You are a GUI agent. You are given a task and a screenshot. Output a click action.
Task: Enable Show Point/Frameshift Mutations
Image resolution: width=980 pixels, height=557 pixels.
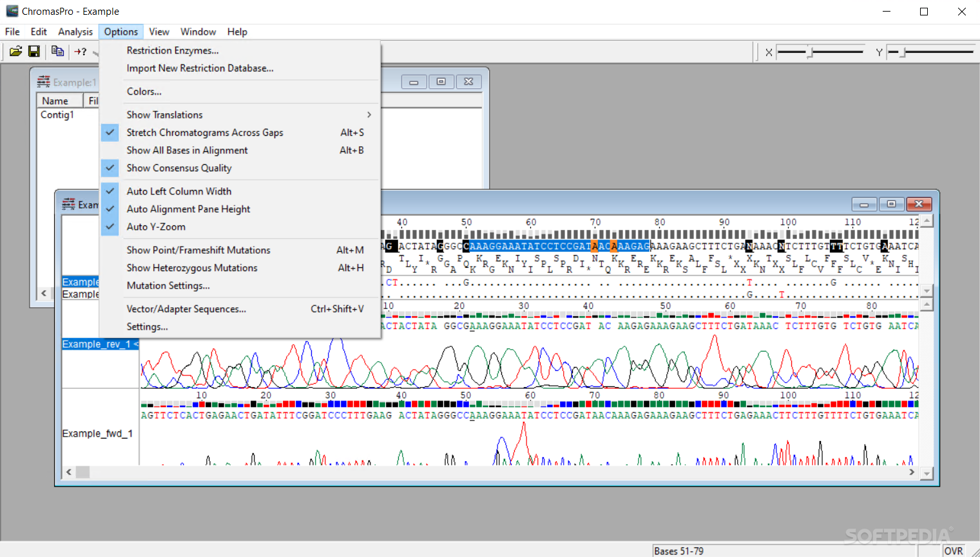(240, 250)
